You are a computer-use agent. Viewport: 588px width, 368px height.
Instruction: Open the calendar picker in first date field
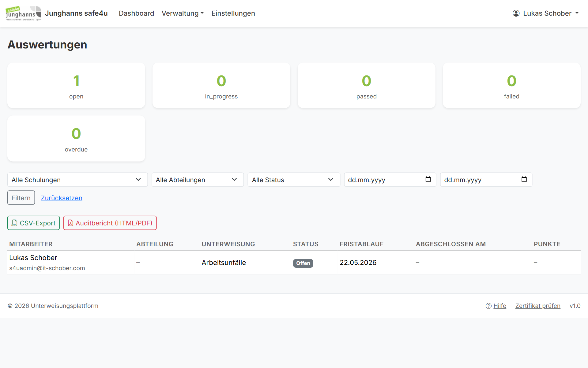tap(428, 179)
